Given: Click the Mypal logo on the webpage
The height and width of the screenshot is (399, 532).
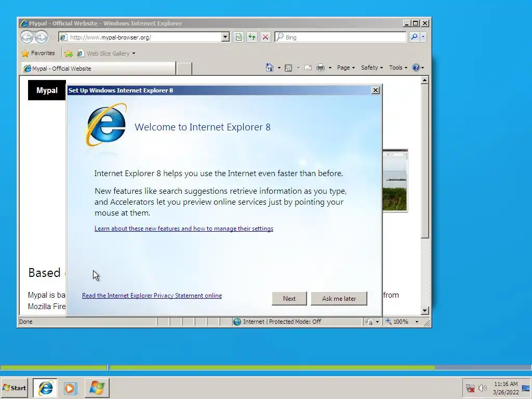Looking at the screenshot, I should (47, 90).
